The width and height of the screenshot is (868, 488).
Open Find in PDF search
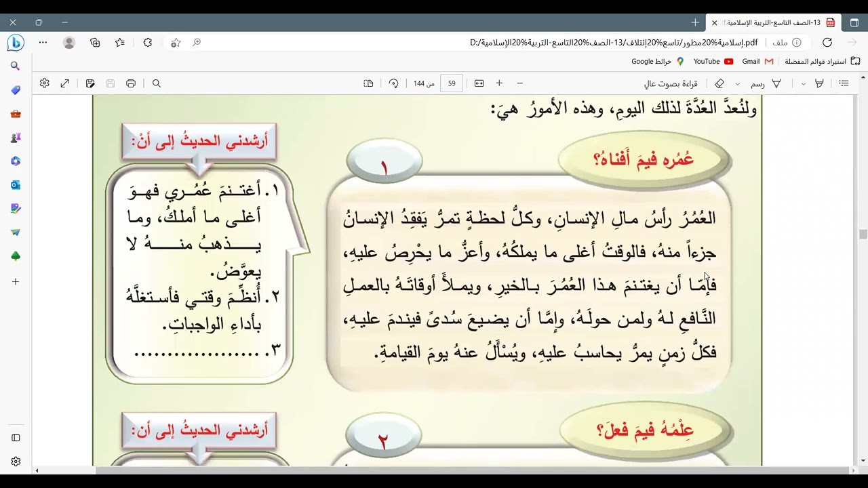pyautogui.click(x=157, y=83)
